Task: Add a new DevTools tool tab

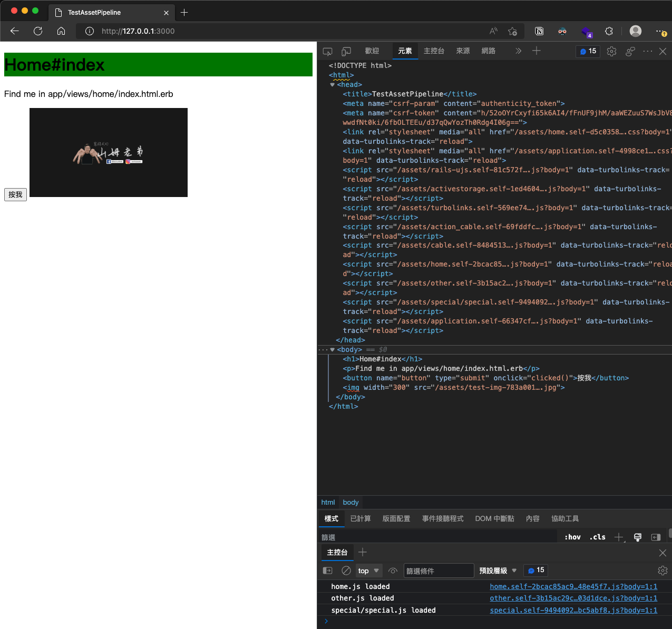Action: [536, 51]
